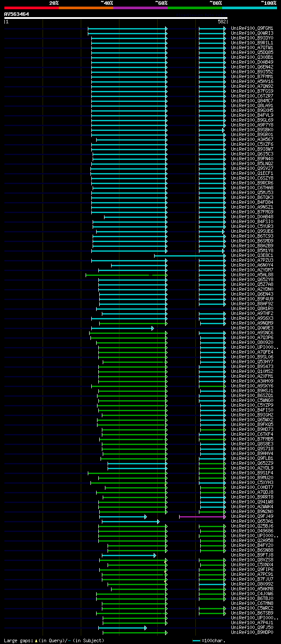
Task: Click on UniRef100_A7QFE4
Action: [x=252, y=352]
